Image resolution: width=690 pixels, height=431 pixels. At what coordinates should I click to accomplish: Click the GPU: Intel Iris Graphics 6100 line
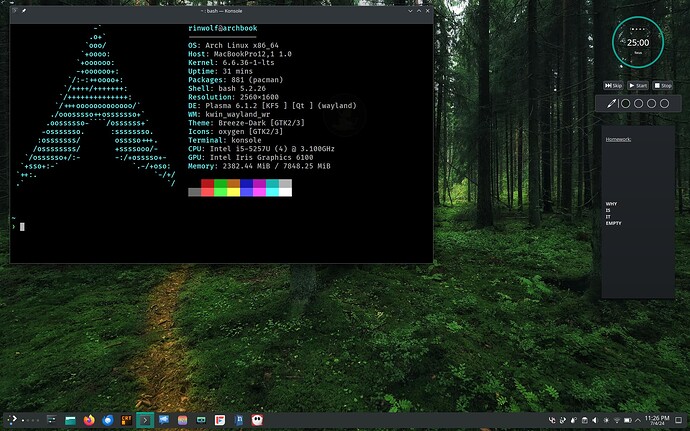250,157
